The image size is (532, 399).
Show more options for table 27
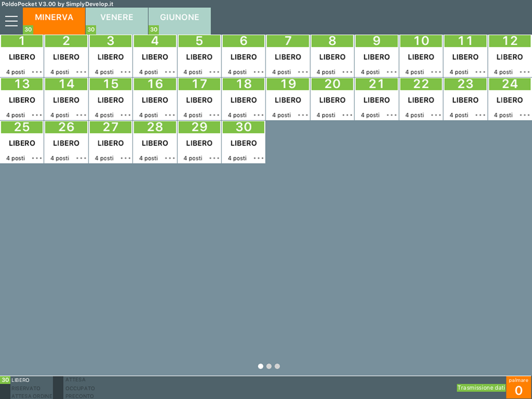(126, 158)
